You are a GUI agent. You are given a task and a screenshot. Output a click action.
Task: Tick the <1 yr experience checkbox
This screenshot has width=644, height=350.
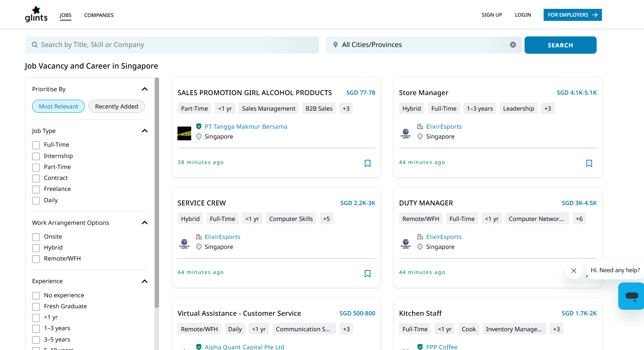click(36, 317)
